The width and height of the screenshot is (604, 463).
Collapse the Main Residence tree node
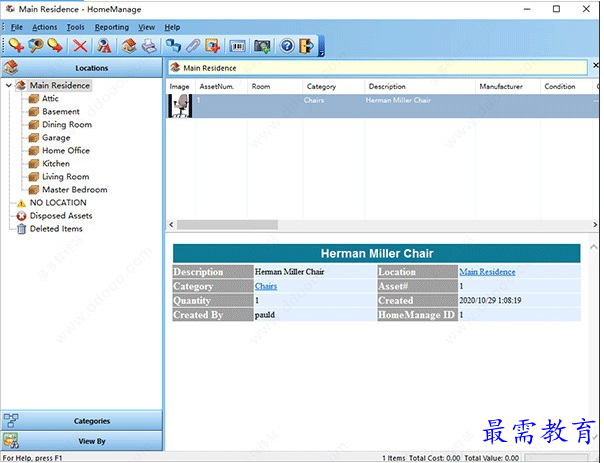[x=9, y=86]
